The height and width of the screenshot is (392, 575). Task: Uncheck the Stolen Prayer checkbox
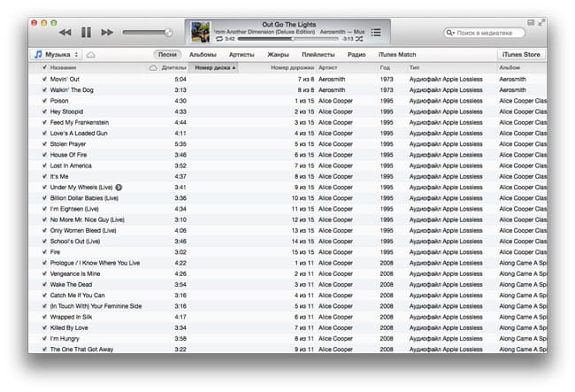click(x=44, y=144)
